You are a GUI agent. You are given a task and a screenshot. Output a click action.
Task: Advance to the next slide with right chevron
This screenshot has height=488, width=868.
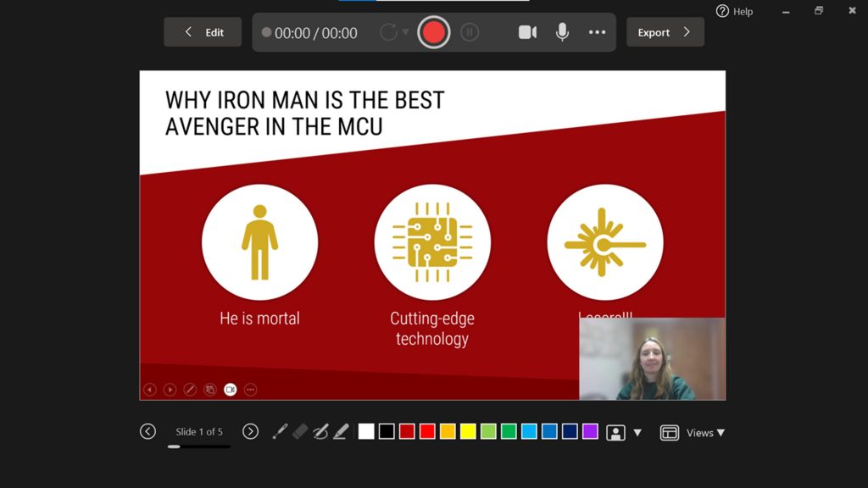250,431
